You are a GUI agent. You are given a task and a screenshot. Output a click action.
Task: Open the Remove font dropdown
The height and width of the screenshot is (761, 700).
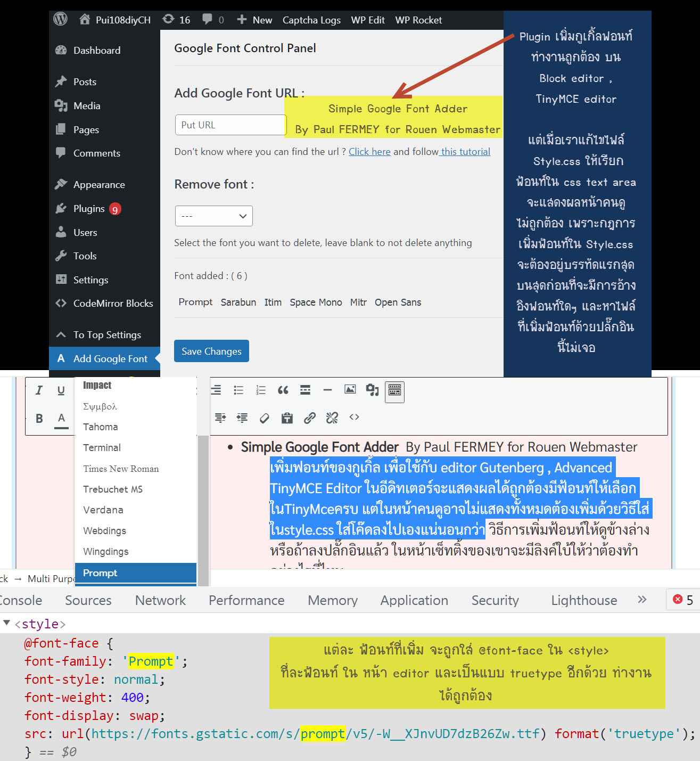[x=213, y=216]
